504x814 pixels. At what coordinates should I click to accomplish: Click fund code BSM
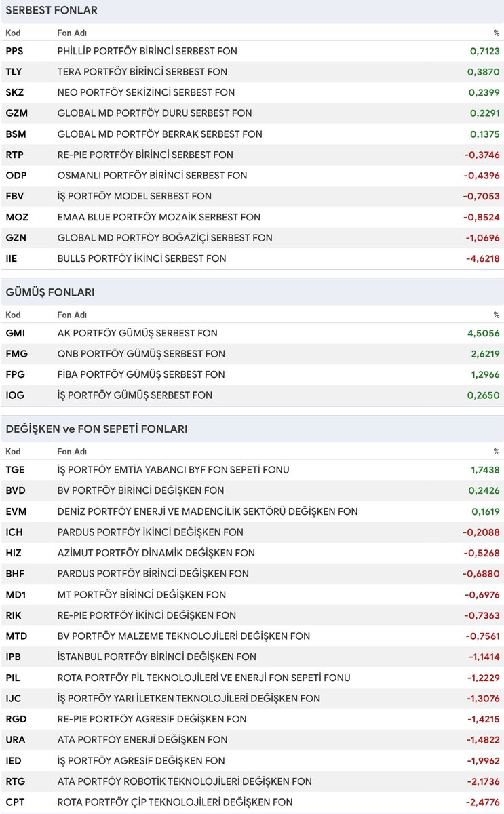tap(15, 134)
